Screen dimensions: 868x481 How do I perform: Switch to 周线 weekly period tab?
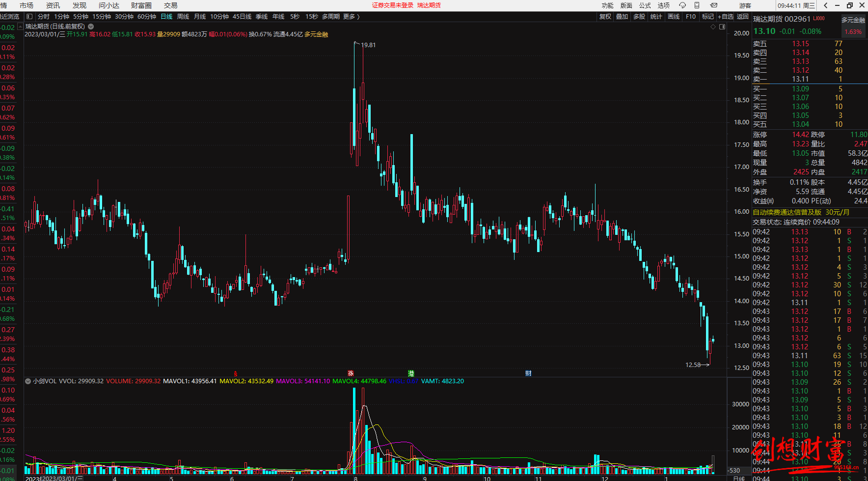(183, 17)
